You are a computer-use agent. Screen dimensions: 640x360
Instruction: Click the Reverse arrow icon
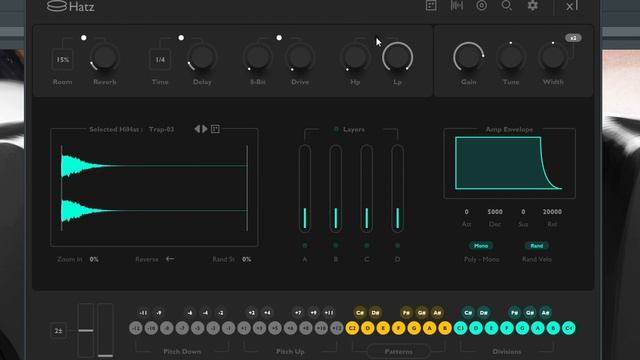[x=170, y=259]
